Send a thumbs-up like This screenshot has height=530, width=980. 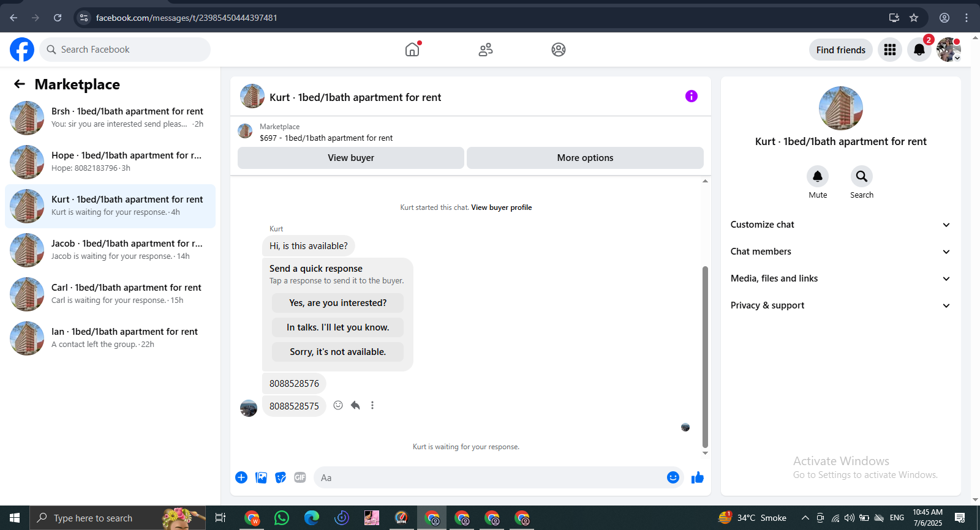click(698, 477)
